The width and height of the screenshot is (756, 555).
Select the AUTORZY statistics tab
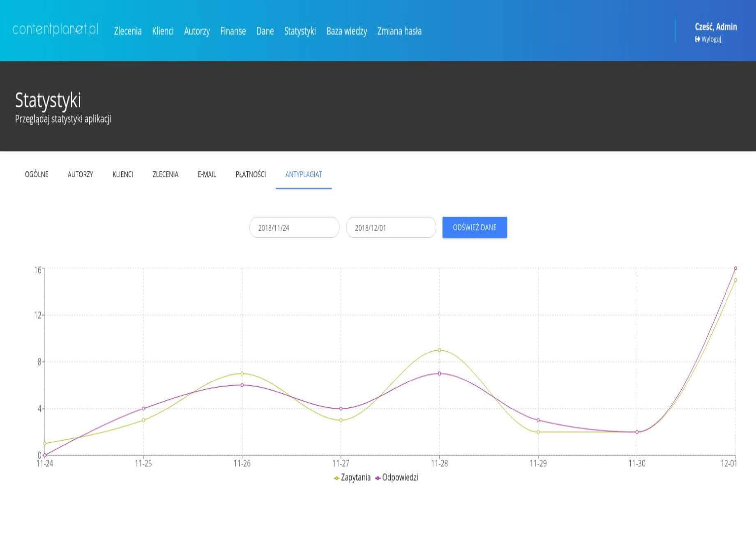(81, 174)
